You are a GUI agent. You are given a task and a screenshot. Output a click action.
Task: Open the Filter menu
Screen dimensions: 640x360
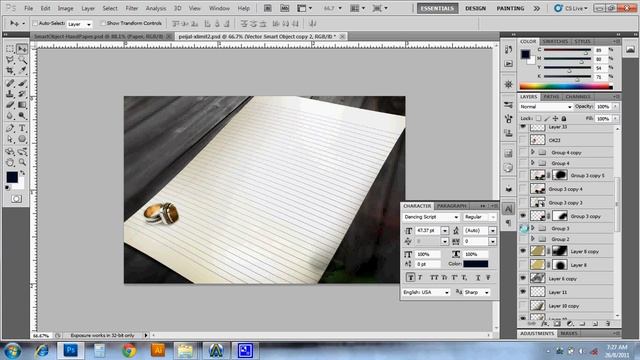[131, 8]
